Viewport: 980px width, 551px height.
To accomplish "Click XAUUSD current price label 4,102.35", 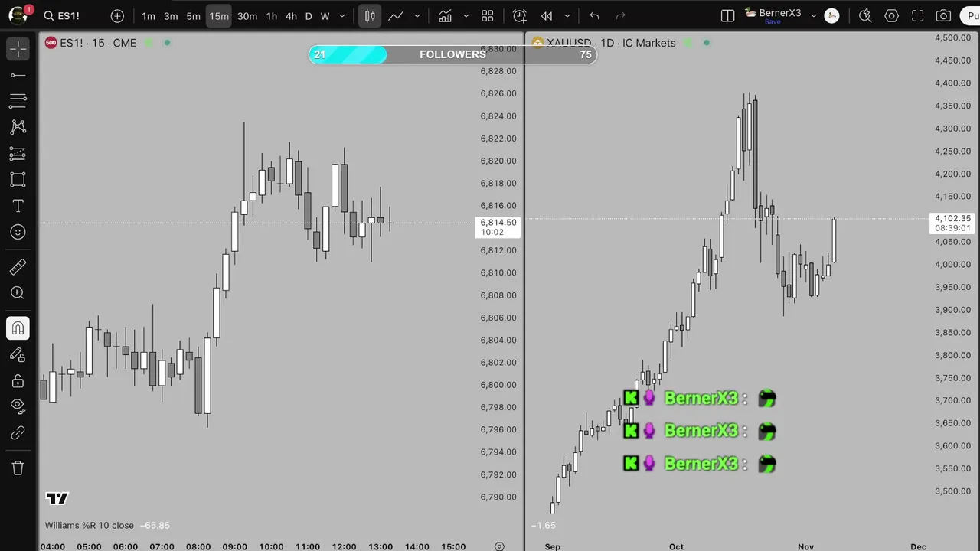I will 952,223.
